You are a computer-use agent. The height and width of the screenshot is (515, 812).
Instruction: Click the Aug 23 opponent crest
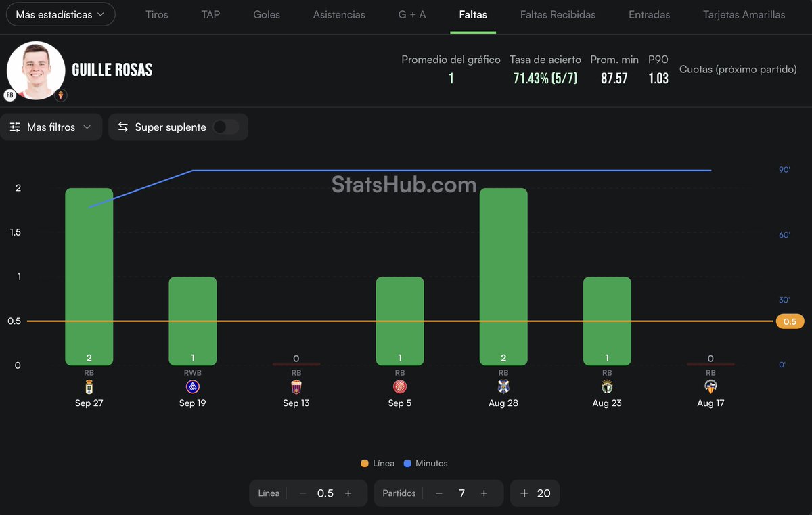pos(607,386)
